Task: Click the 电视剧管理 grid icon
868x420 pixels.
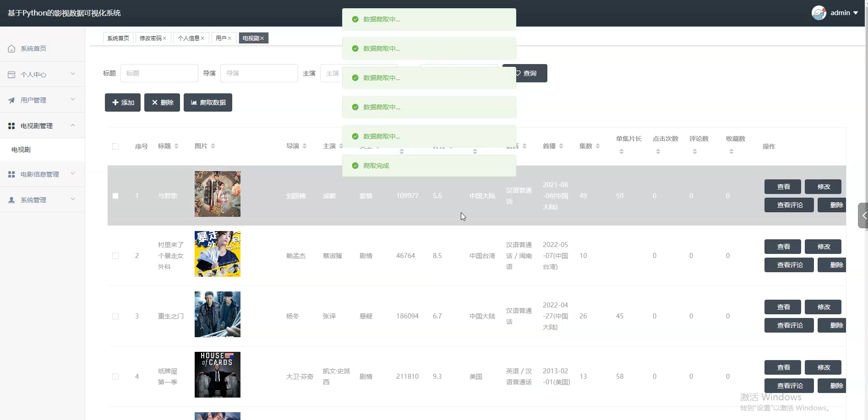Action: point(11,126)
